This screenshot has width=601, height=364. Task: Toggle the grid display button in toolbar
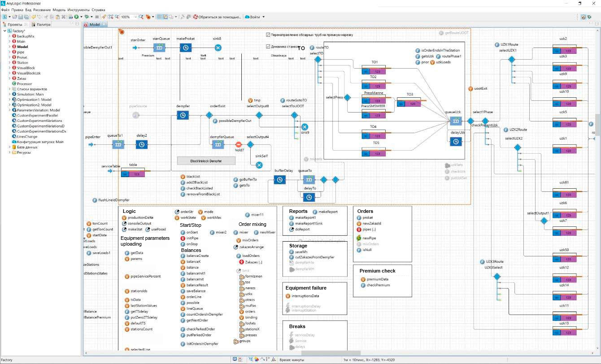[x=159, y=17]
